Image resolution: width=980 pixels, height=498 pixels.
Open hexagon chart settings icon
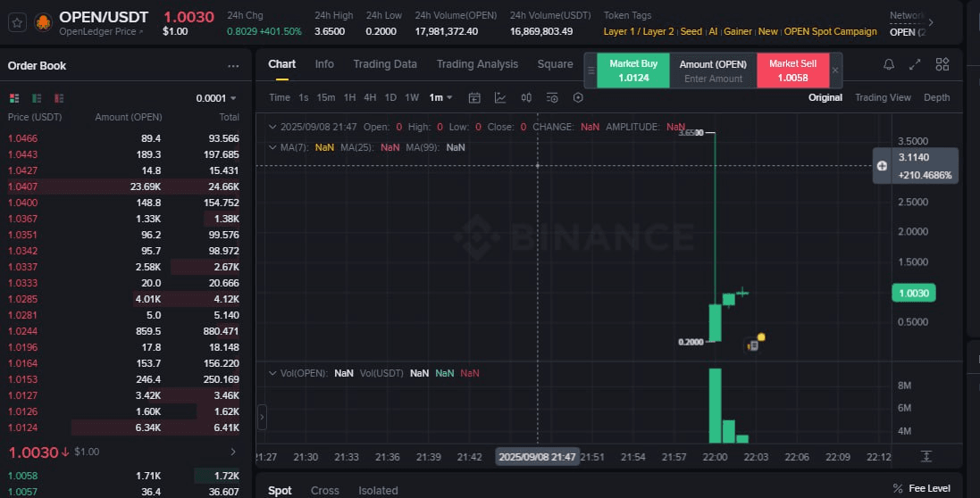[x=578, y=97]
